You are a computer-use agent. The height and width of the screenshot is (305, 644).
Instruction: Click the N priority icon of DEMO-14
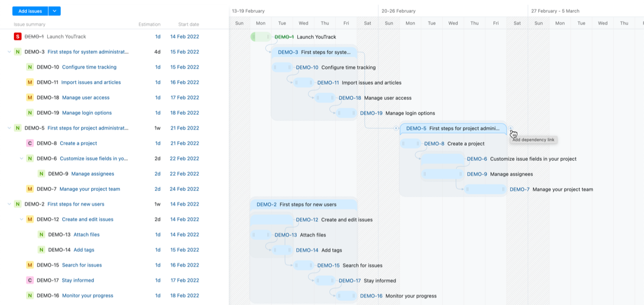(41, 250)
